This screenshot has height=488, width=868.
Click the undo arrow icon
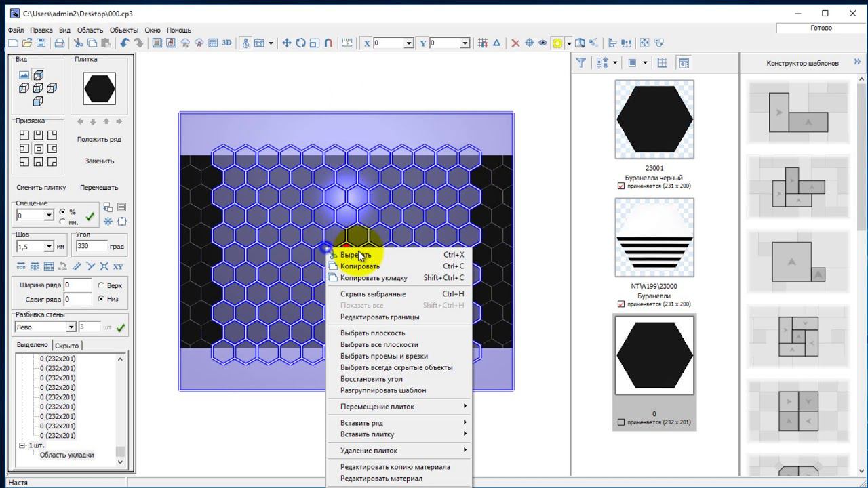tap(125, 43)
